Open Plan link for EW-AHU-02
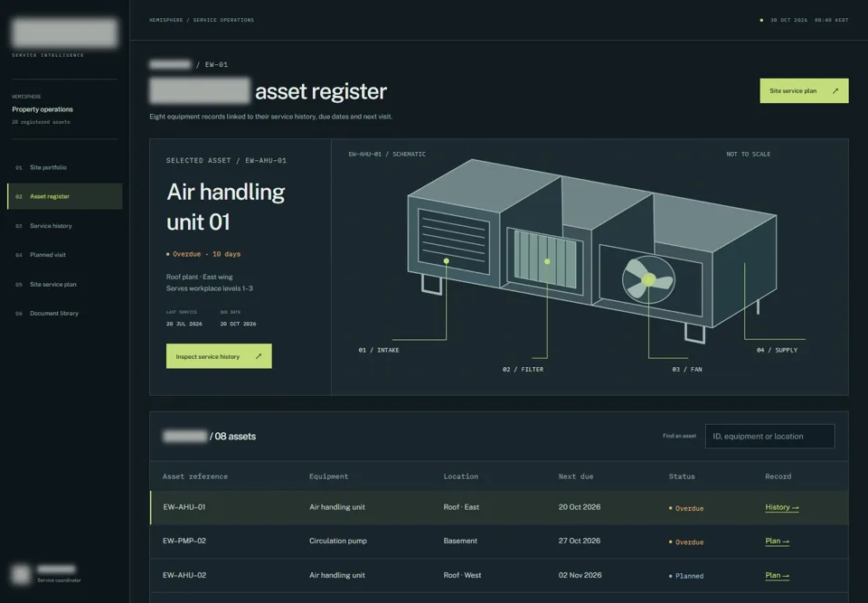Screen dimensions: 868x603 tap(778, 575)
